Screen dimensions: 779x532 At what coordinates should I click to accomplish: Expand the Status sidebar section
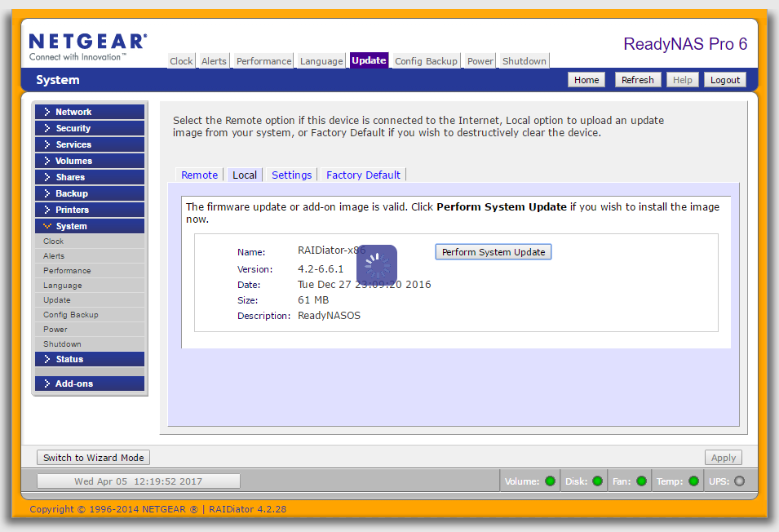[x=90, y=359]
